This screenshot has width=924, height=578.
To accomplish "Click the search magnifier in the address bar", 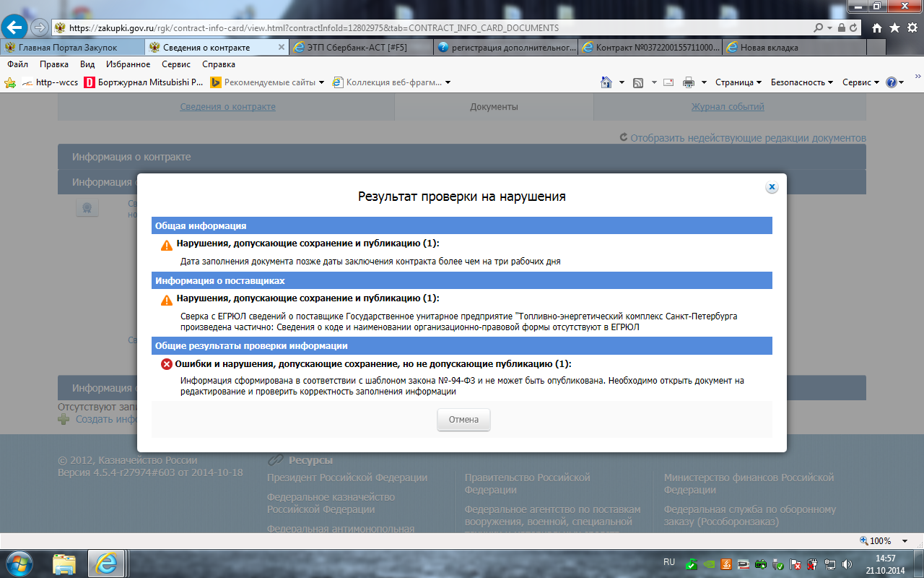I will (818, 27).
